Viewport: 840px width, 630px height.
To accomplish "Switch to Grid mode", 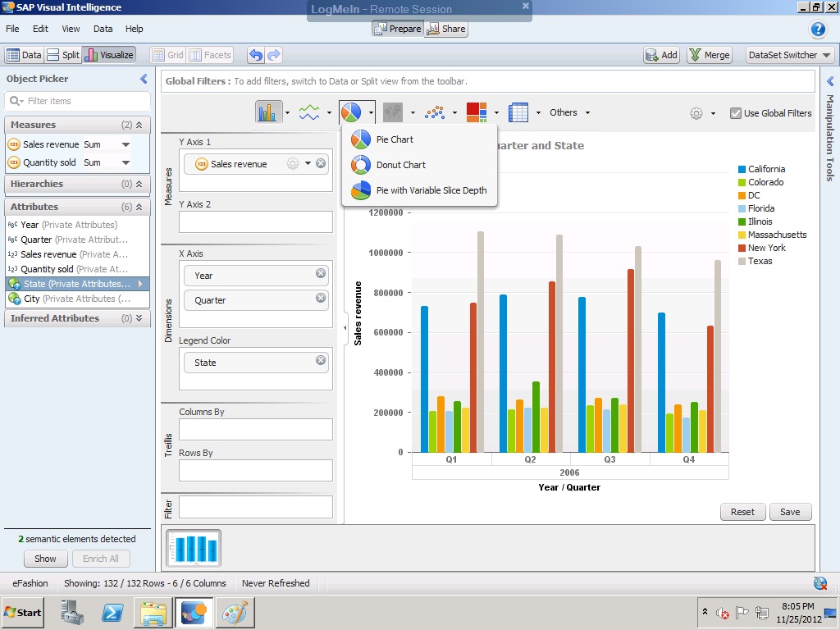I will click(x=167, y=55).
